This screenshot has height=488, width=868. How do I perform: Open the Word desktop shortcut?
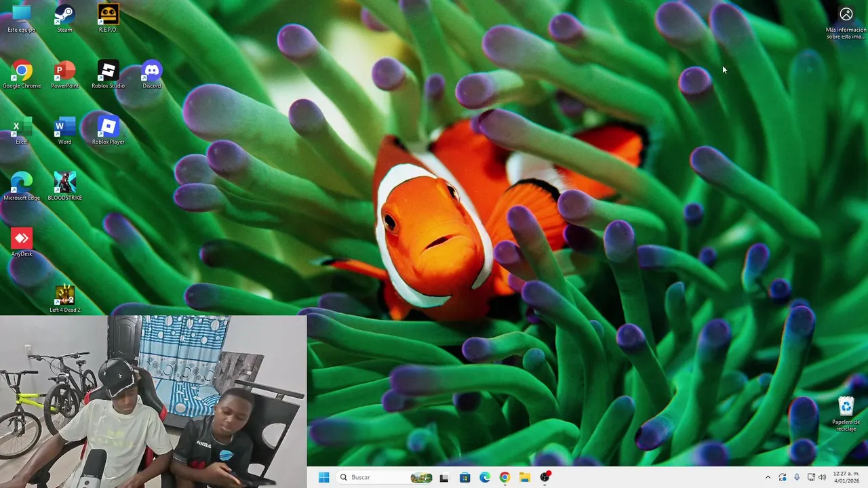[x=64, y=131]
